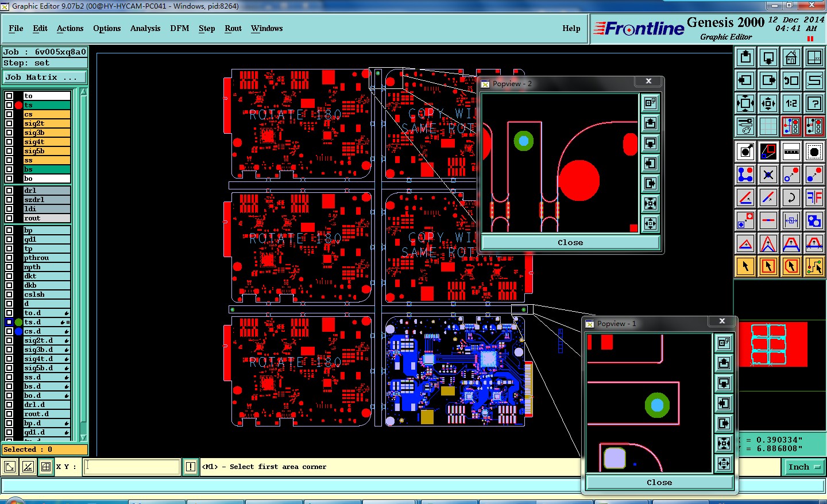Tick the checkbox for layer drl

(x=9, y=191)
